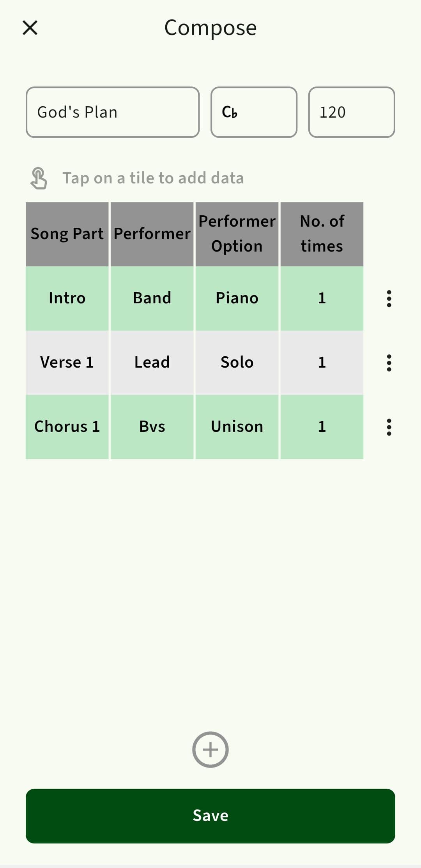Tap the Verse 1 song part tile

click(x=67, y=363)
